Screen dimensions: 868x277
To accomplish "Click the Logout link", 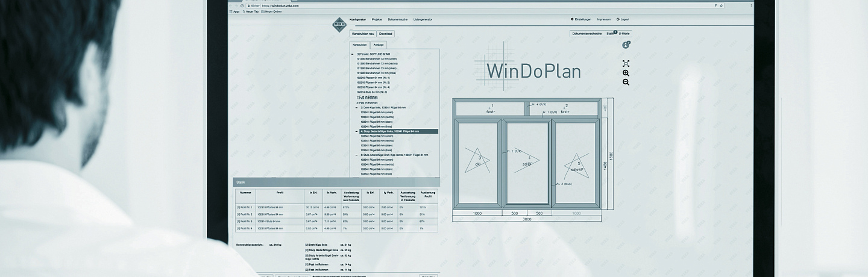I will [623, 19].
